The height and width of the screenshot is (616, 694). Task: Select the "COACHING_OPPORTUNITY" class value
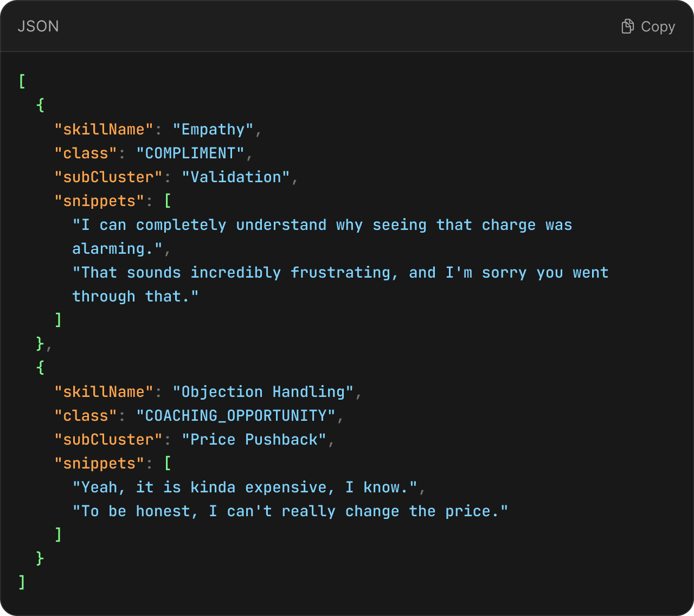point(235,416)
